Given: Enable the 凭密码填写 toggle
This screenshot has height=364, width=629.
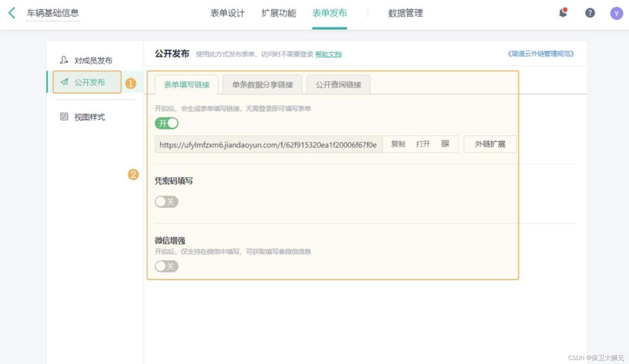Looking at the screenshot, I should 167,202.
